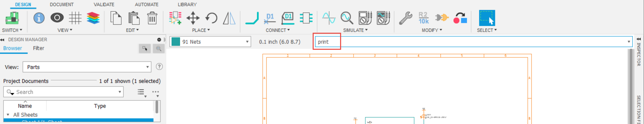
Task: Open the SELECT dropdown menu
Action: (x=487, y=30)
